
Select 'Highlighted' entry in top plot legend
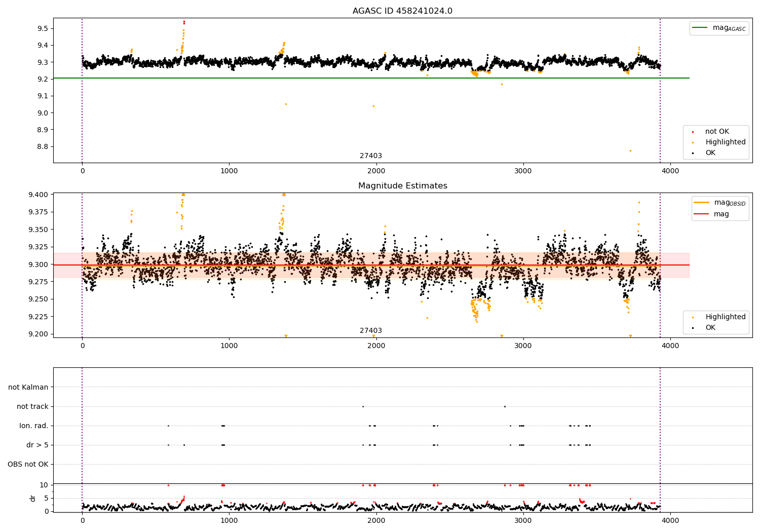725,142
